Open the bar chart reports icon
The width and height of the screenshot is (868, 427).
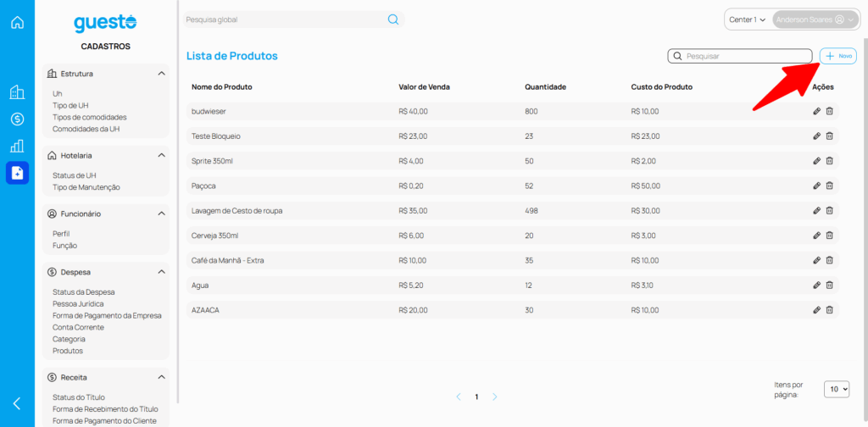pyautogui.click(x=17, y=146)
